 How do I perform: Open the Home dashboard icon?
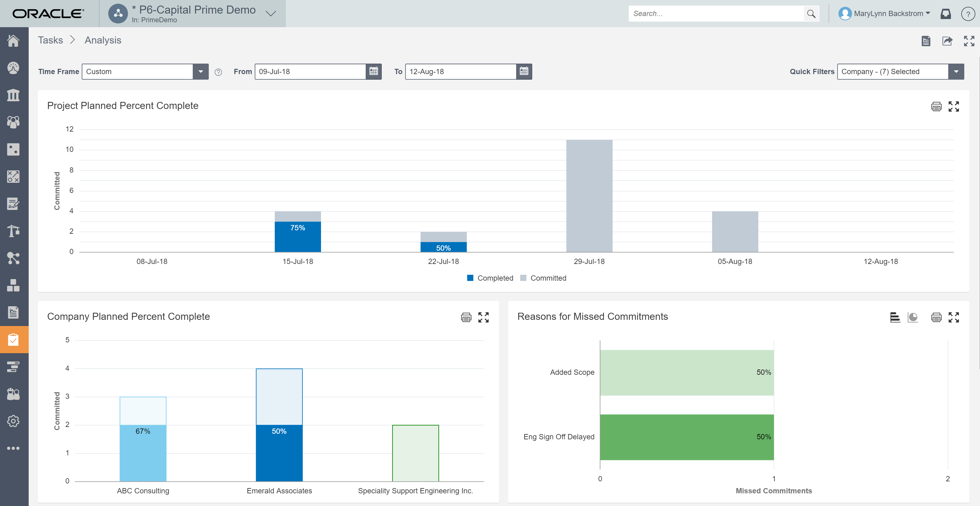pyautogui.click(x=14, y=41)
